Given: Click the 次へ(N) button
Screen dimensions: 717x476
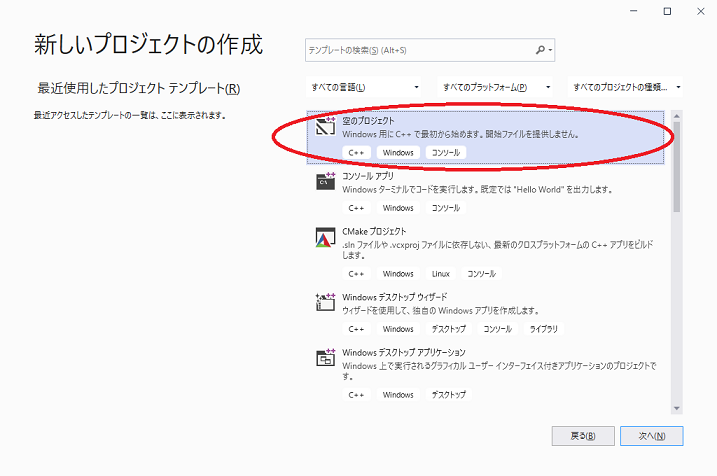Looking at the screenshot, I should tap(652, 436).
